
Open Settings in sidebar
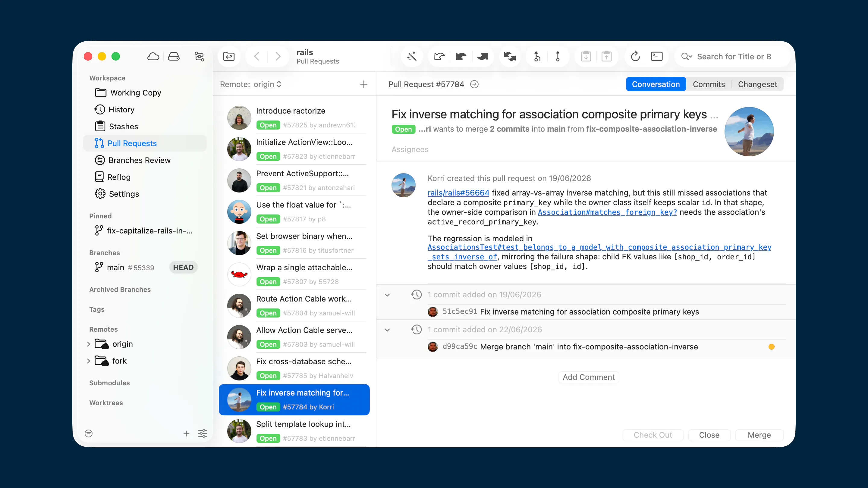(x=145, y=194)
